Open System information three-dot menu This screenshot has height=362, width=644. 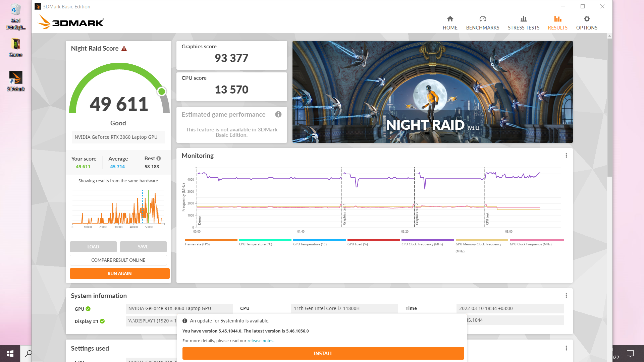(x=566, y=296)
